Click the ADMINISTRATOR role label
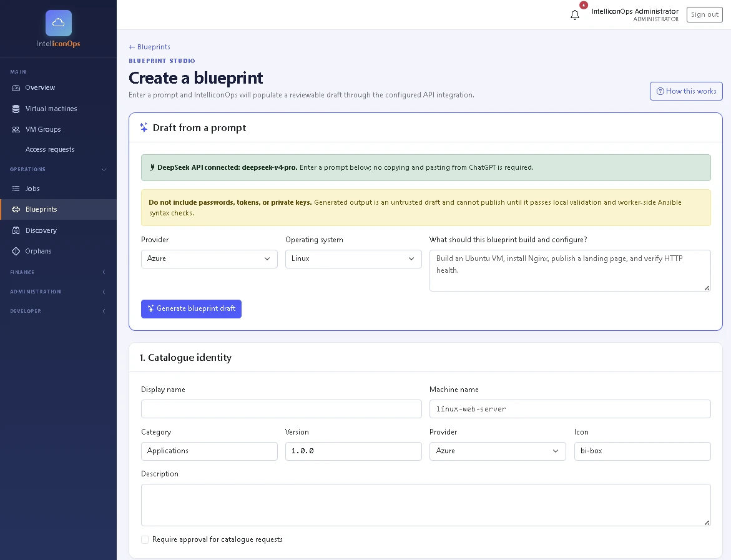Screen dimensions: 731x560 point(656,19)
